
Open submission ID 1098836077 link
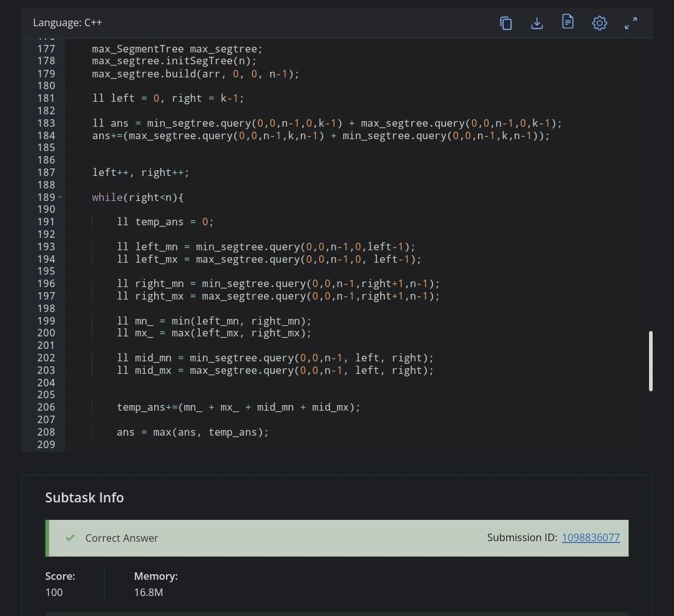click(x=590, y=537)
